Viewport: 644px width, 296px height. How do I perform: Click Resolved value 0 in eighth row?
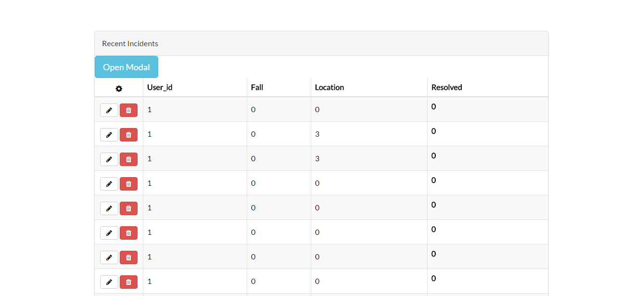(x=433, y=278)
